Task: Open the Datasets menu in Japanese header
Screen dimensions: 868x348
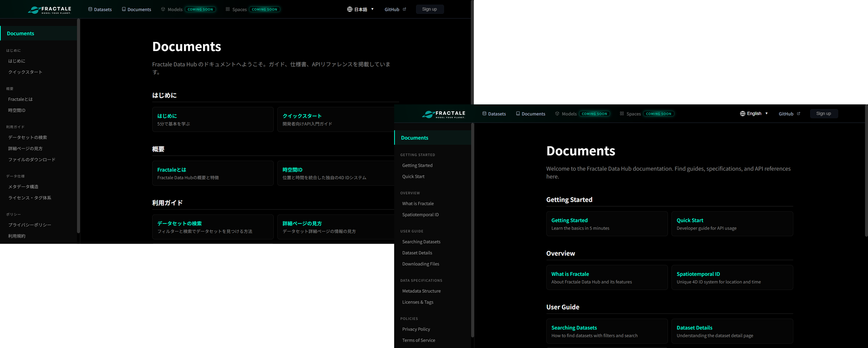Action: point(102,9)
